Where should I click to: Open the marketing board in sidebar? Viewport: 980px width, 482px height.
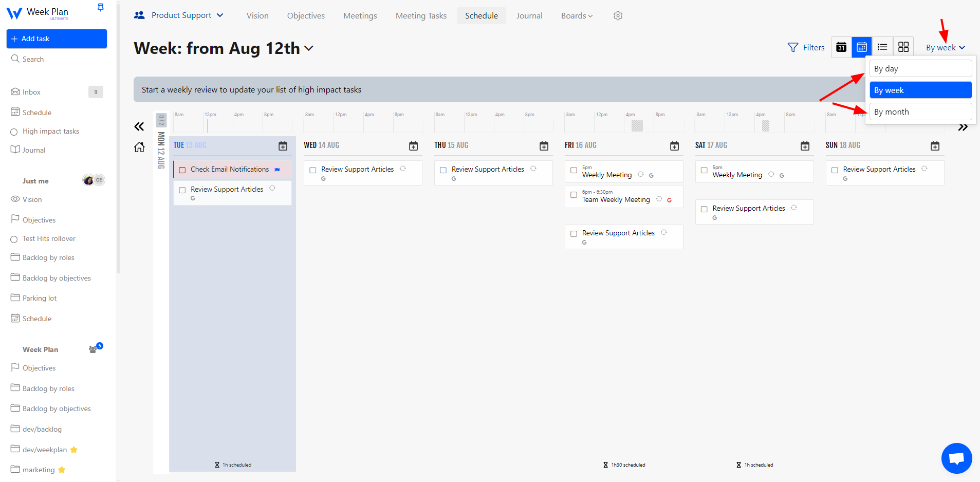pyautogui.click(x=39, y=470)
